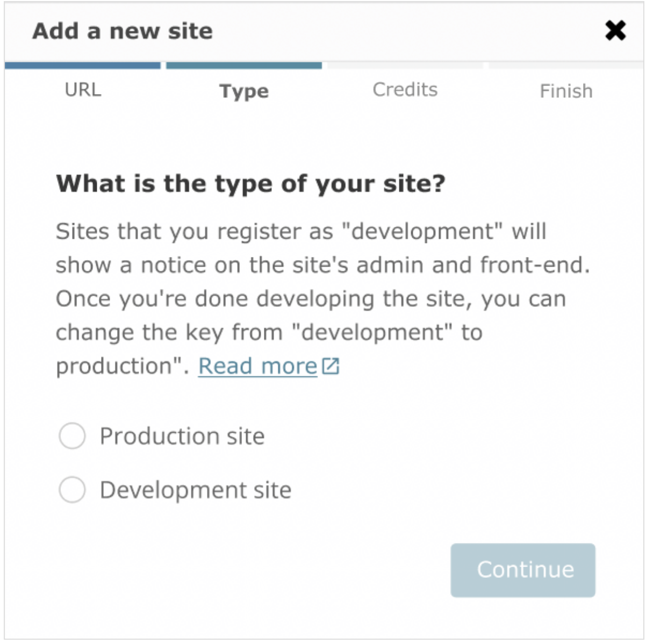Image resolution: width=646 pixels, height=644 pixels.
Task: Click the Add a new site dialog title
Action: pyautogui.click(x=123, y=31)
